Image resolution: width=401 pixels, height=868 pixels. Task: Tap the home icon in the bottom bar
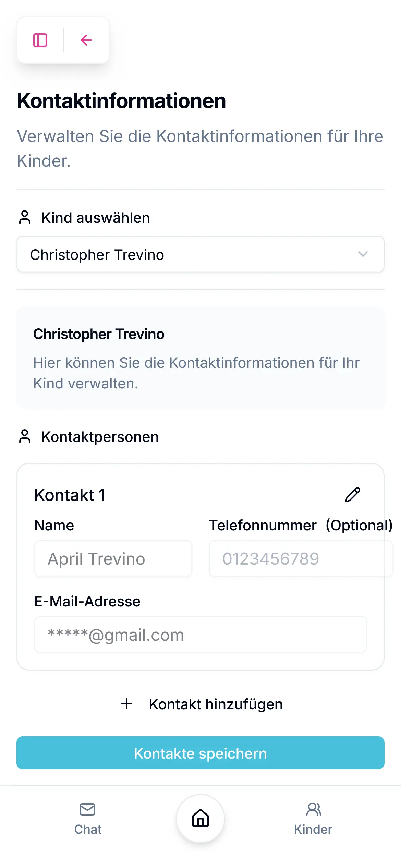coord(200,818)
